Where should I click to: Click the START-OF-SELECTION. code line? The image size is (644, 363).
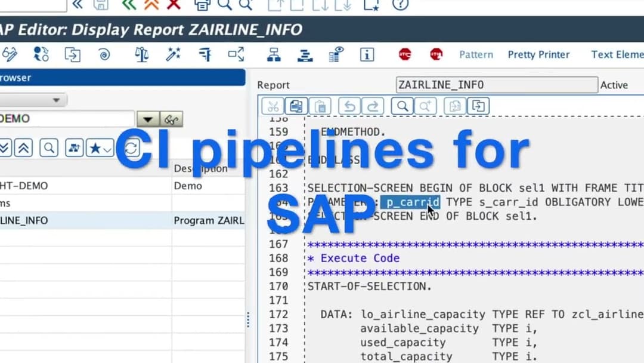click(370, 286)
